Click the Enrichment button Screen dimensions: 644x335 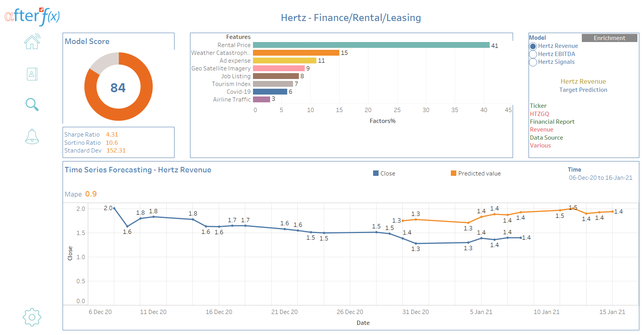(609, 38)
